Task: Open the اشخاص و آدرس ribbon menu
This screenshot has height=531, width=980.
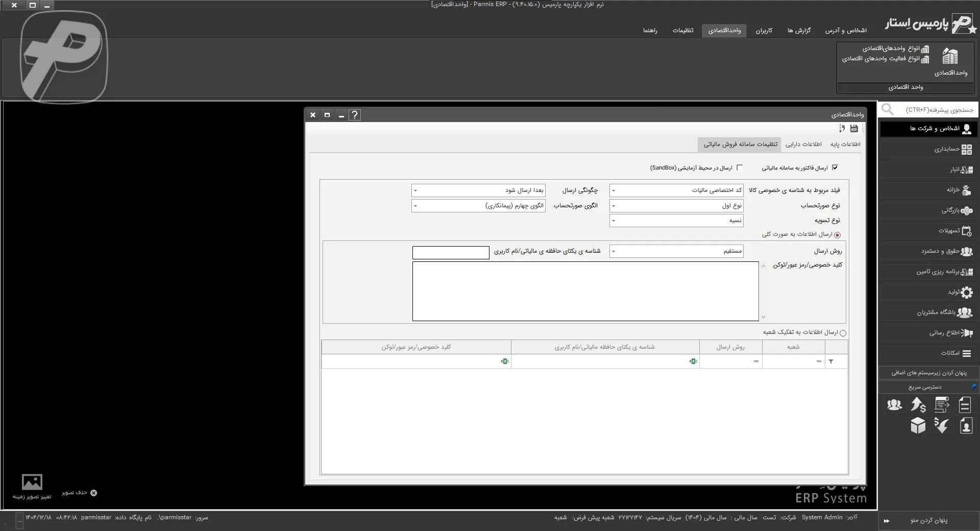Action: click(846, 31)
